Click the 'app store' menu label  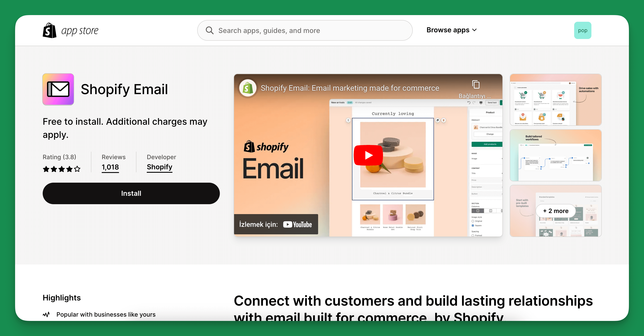[81, 30]
